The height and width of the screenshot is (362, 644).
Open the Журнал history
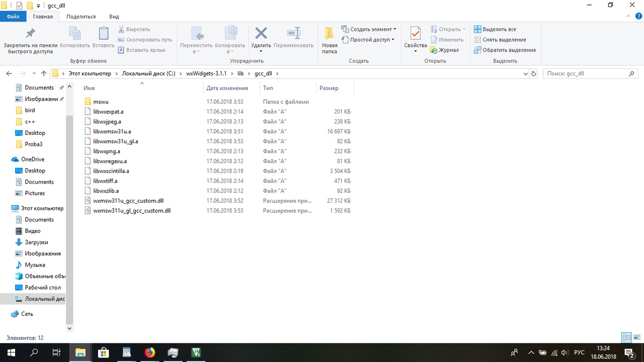click(445, 50)
